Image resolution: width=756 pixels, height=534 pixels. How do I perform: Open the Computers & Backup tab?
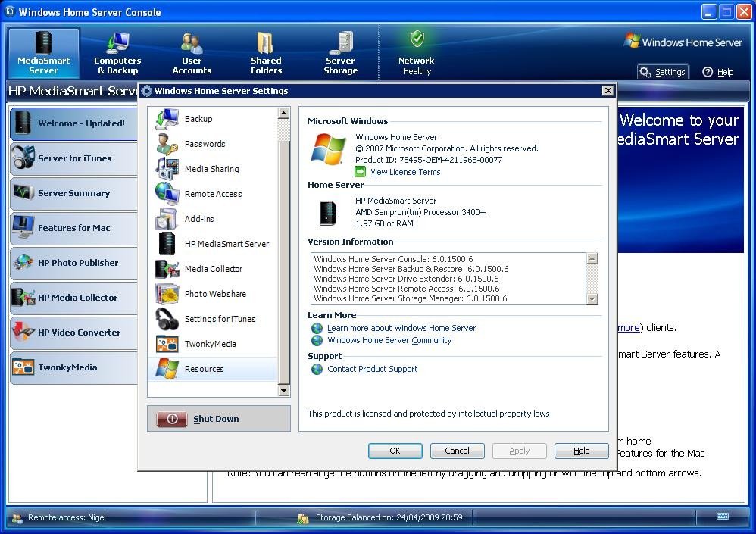(x=117, y=53)
